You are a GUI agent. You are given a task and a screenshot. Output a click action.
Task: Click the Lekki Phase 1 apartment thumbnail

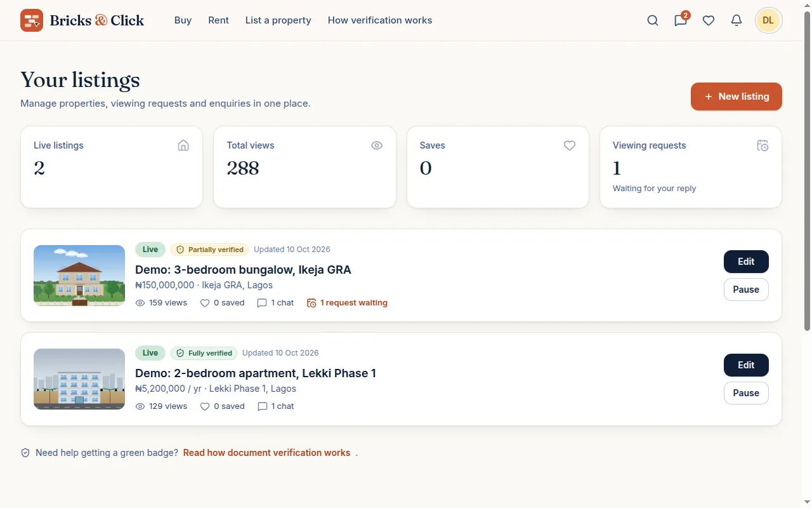pos(79,379)
